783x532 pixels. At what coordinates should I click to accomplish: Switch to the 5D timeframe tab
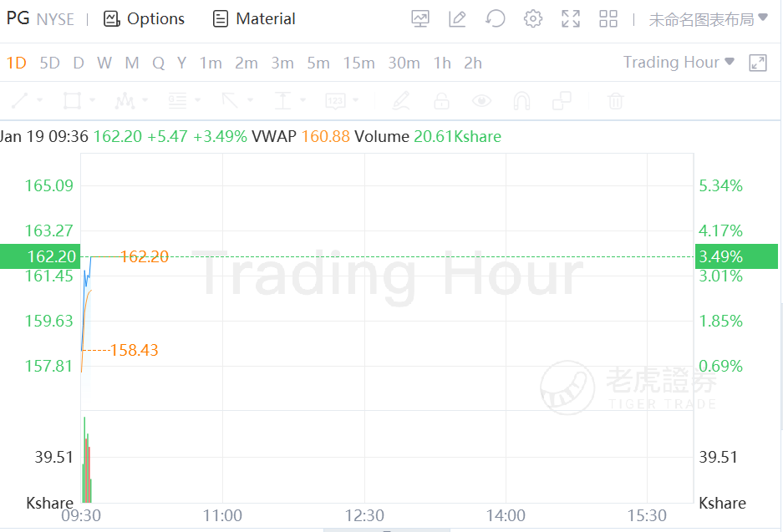click(50, 63)
